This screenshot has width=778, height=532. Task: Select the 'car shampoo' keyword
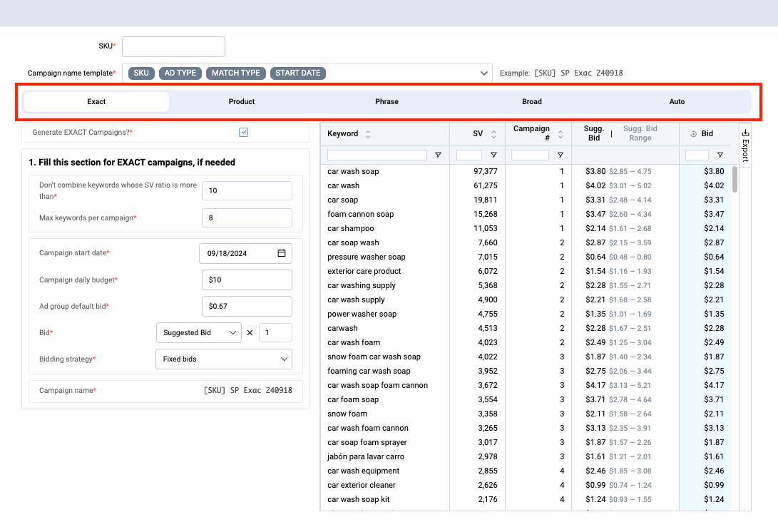coord(351,228)
